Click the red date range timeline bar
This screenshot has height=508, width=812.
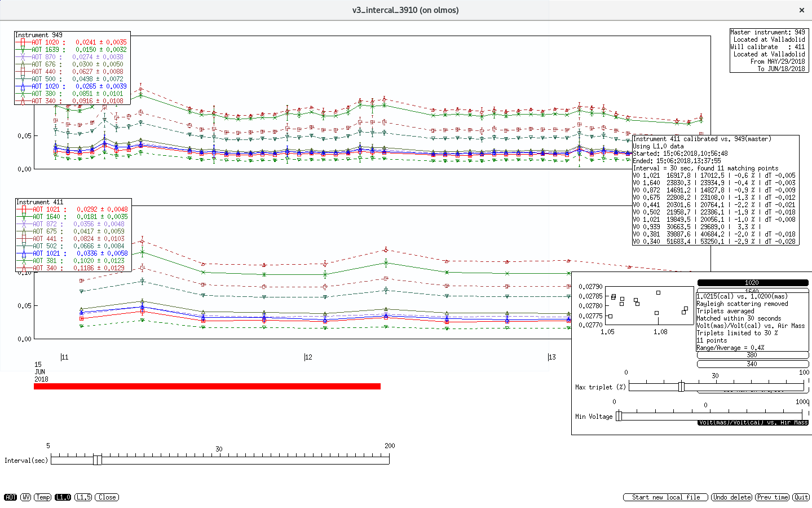207,386
